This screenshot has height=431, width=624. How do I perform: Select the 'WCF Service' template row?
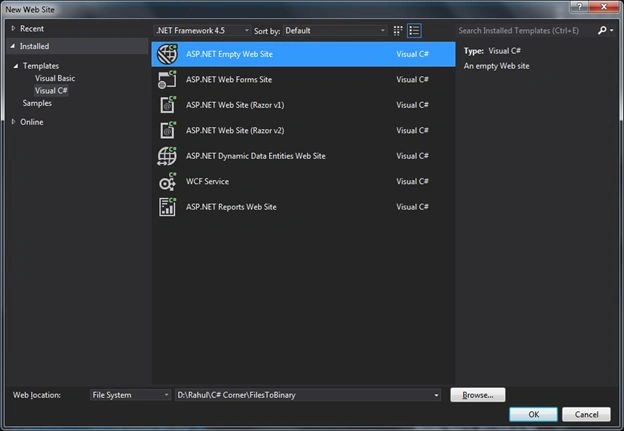303,181
